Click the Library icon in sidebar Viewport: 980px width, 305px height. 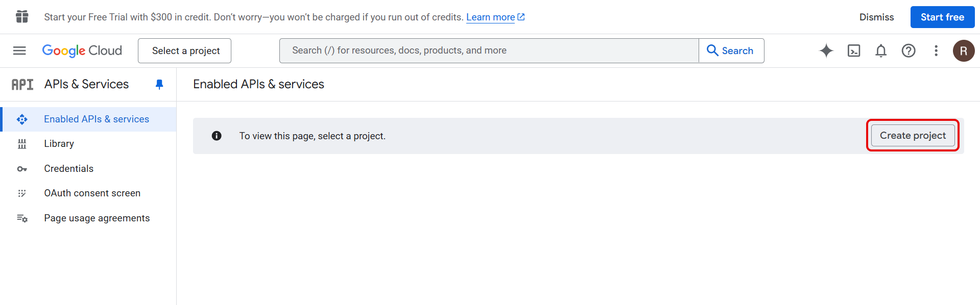[21, 143]
